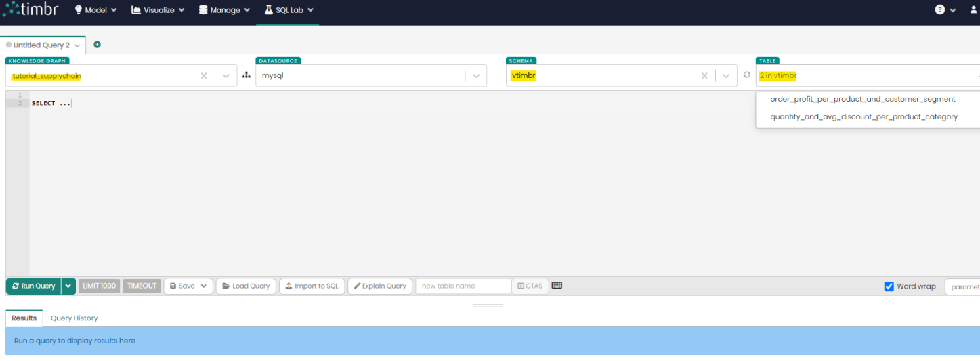Open the SQL Lab menu

coord(289,10)
